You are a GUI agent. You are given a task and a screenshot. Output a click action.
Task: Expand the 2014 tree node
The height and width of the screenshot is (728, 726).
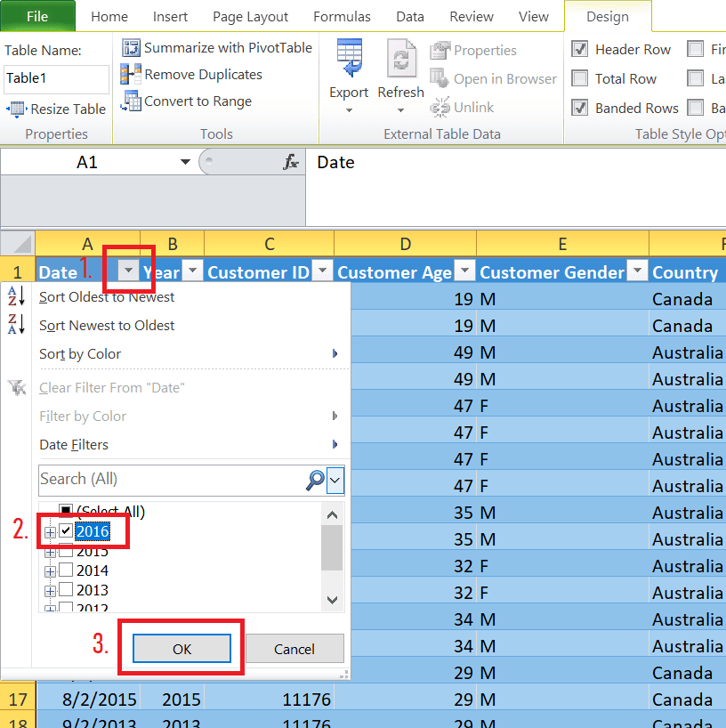click(50, 570)
